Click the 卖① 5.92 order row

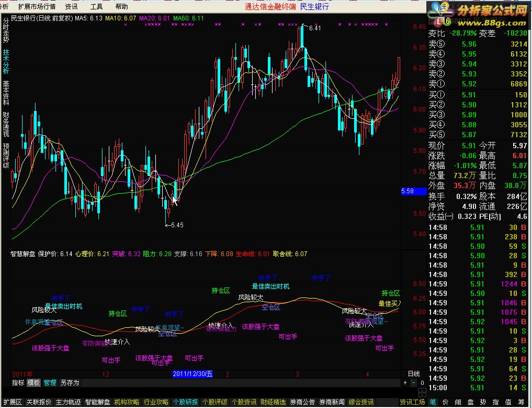tap(478, 84)
